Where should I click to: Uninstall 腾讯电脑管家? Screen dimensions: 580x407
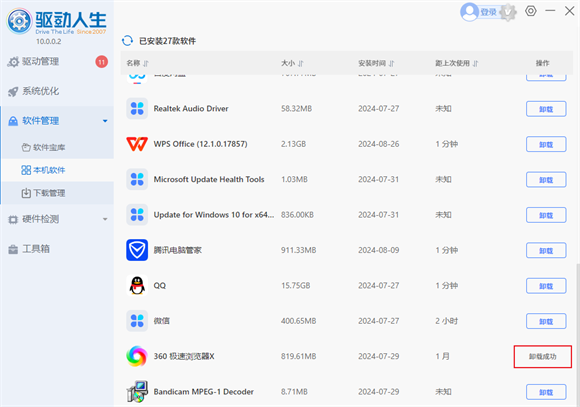click(546, 250)
